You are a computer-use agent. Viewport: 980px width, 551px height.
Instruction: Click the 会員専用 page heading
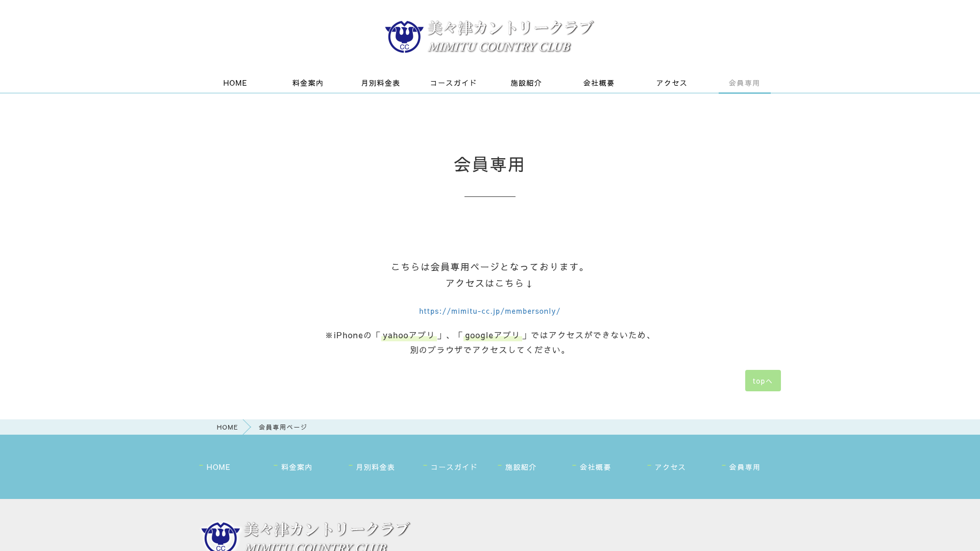(489, 165)
